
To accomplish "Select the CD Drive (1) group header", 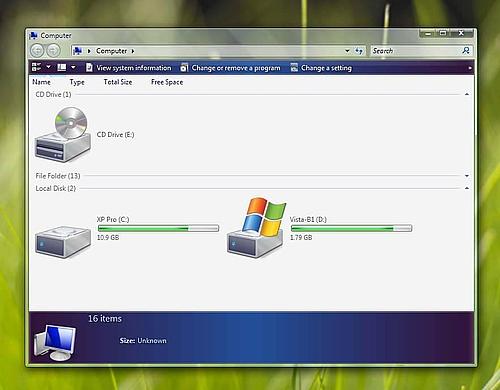I will click(x=53, y=94).
